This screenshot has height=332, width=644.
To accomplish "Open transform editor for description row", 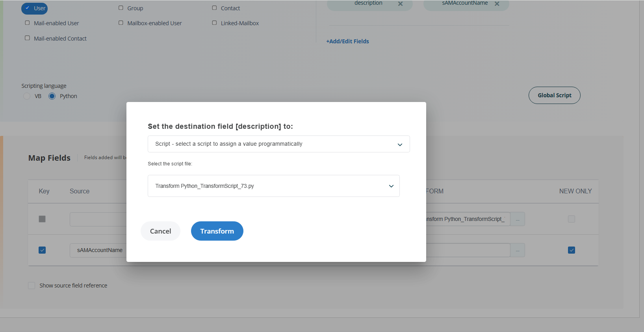I will point(517,219).
